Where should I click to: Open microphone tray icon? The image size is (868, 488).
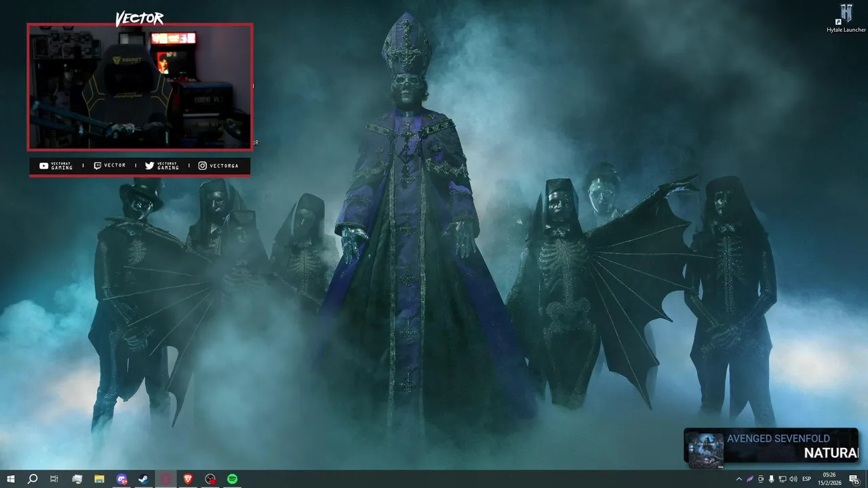coord(772,479)
